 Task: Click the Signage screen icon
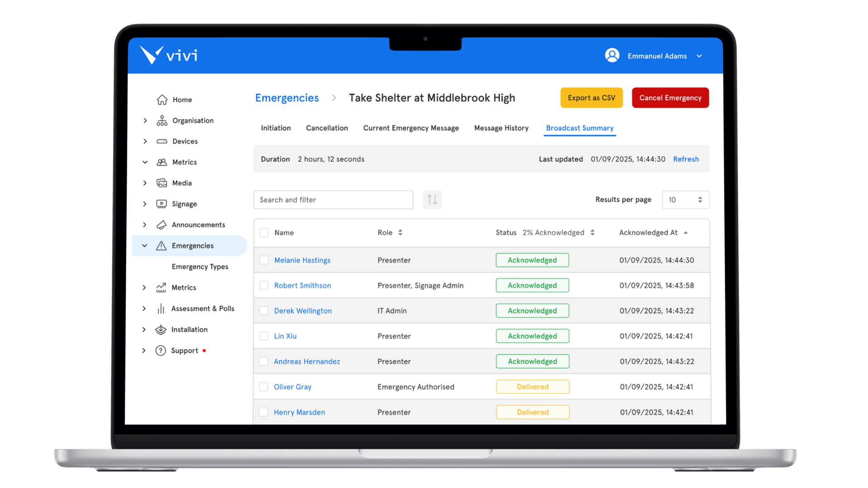(161, 204)
